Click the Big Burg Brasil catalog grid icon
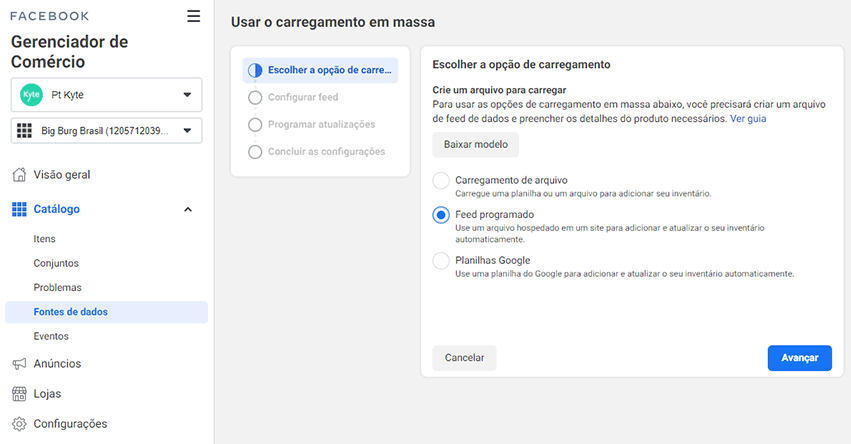Image resolution: width=851 pixels, height=444 pixels. click(x=24, y=131)
